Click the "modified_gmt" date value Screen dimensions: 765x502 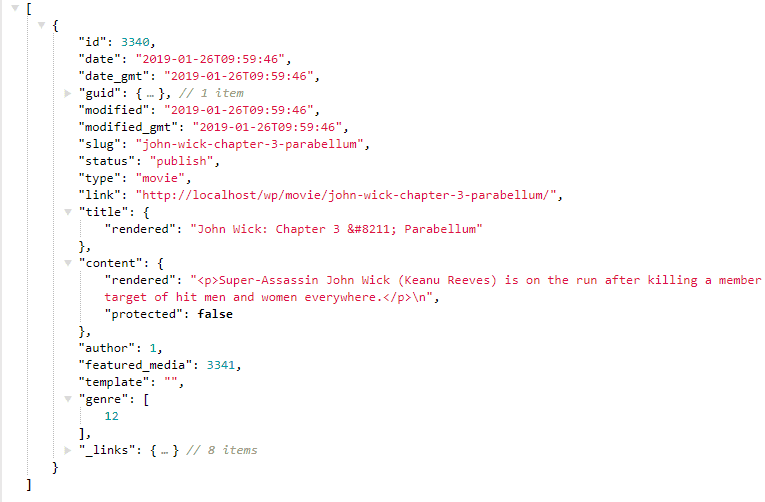[x=267, y=127]
